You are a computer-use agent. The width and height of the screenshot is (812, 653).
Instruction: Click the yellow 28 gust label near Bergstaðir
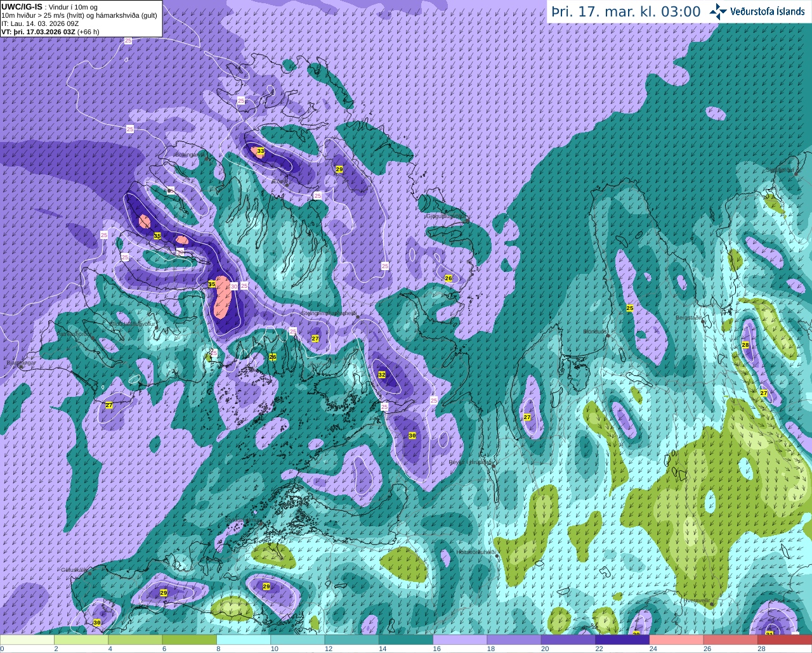[x=745, y=345]
